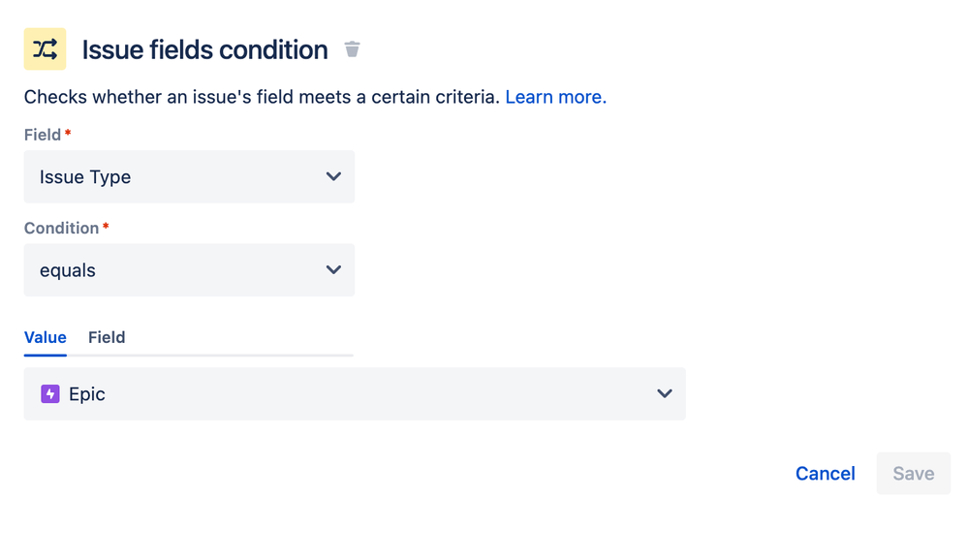Switch to the Value tab

click(x=46, y=337)
